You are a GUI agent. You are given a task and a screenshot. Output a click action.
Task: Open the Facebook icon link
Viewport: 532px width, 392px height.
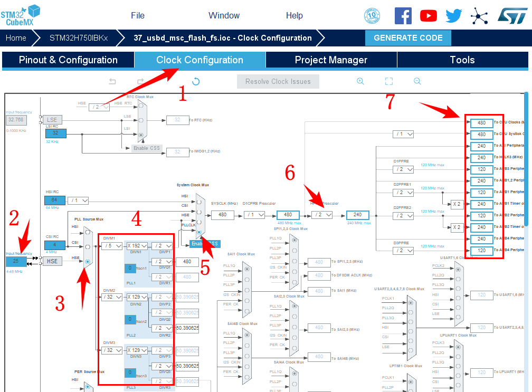tap(403, 16)
